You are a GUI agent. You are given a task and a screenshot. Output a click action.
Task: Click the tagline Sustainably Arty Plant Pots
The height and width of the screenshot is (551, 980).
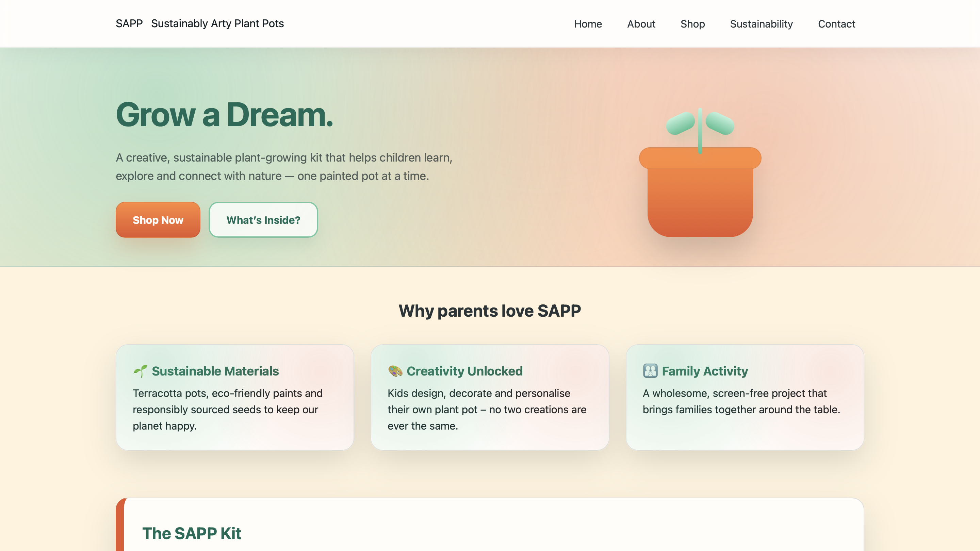[217, 23]
